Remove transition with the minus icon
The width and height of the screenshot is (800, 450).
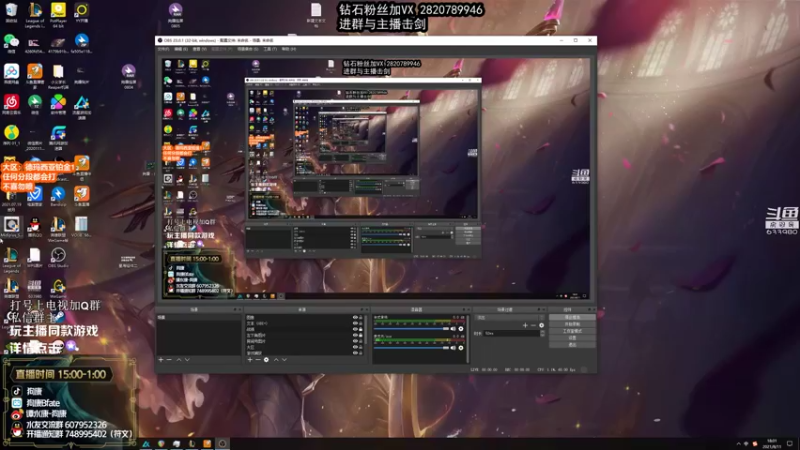coord(533,325)
